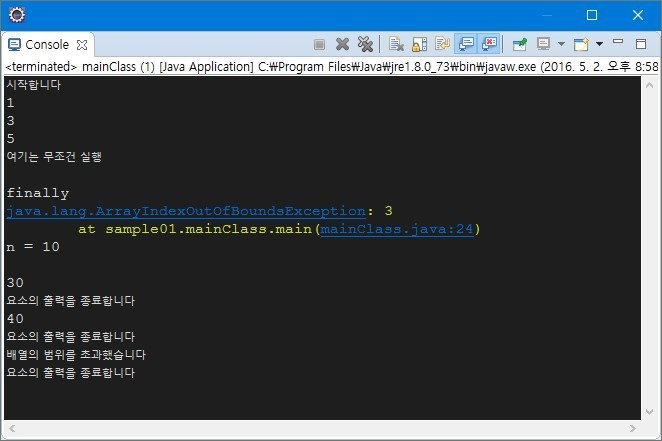662x441 pixels.
Task: Toggle Show Console on Standard Out change
Action: [466, 44]
